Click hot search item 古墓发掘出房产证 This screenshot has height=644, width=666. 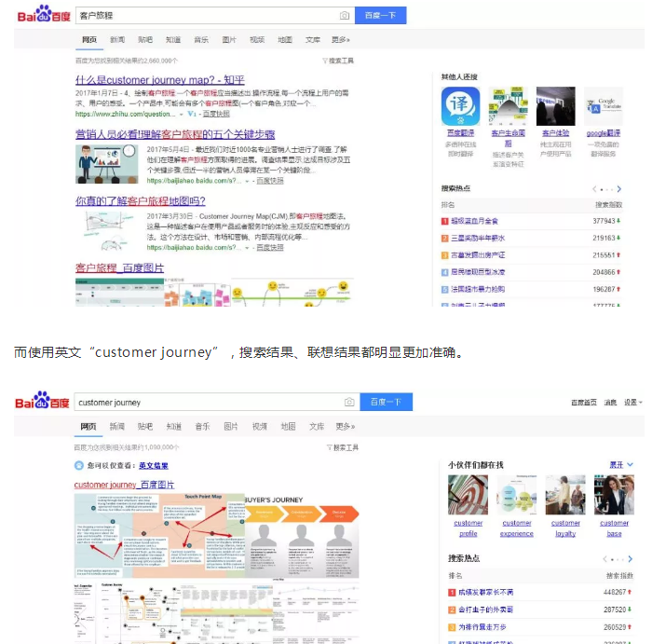[478, 255]
